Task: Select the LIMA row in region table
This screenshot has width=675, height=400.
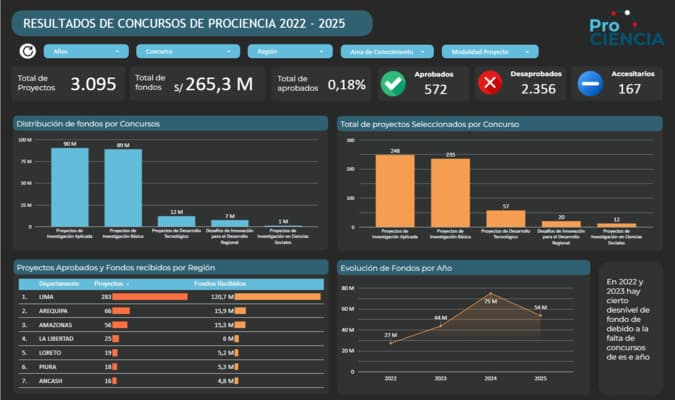Action: tap(171, 297)
